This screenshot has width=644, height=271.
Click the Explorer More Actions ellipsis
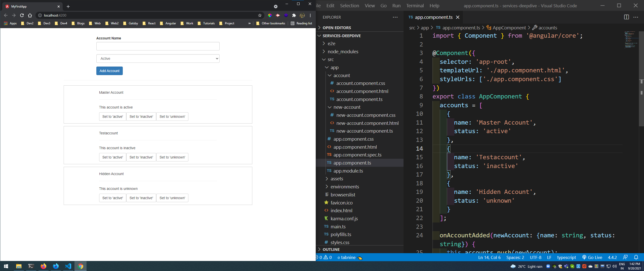click(x=395, y=17)
